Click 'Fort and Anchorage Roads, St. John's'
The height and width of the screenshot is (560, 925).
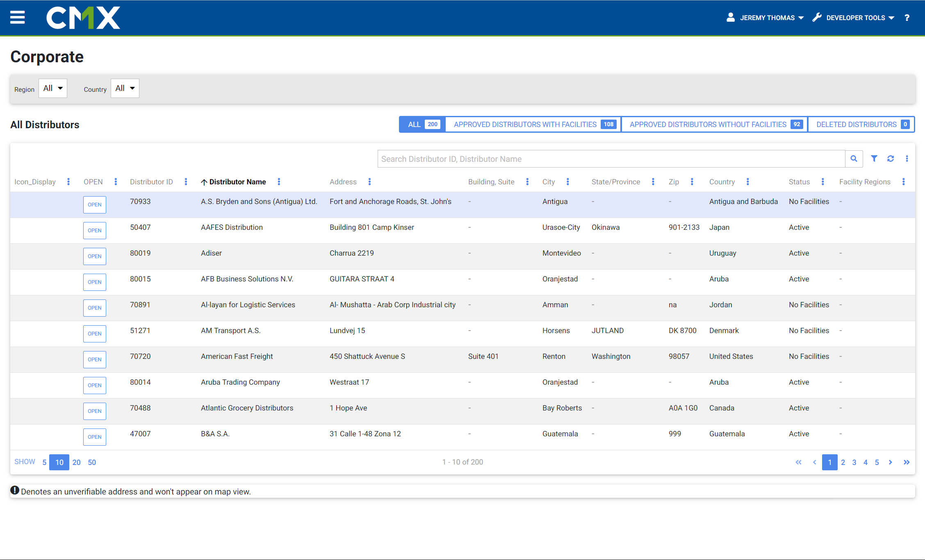390,202
